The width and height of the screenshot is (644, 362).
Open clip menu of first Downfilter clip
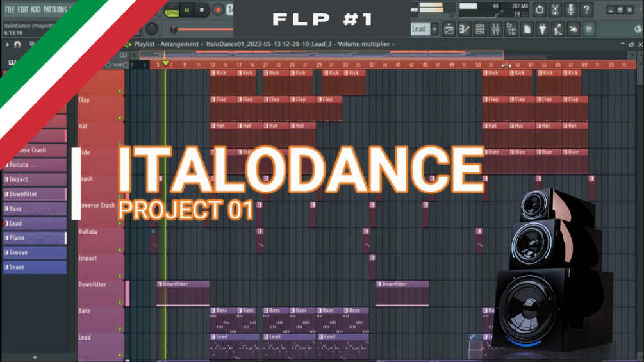coord(160,284)
